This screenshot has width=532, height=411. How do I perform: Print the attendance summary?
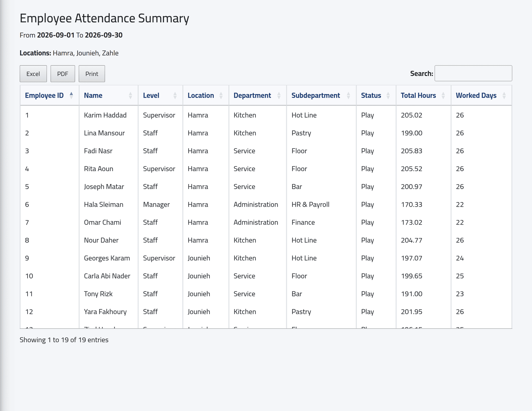[92, 74]
